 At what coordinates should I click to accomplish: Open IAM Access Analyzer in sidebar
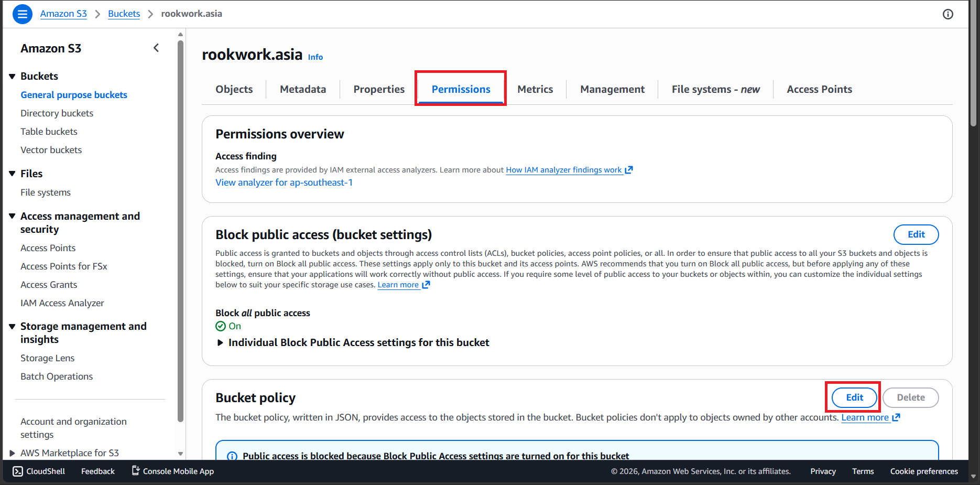62,303
